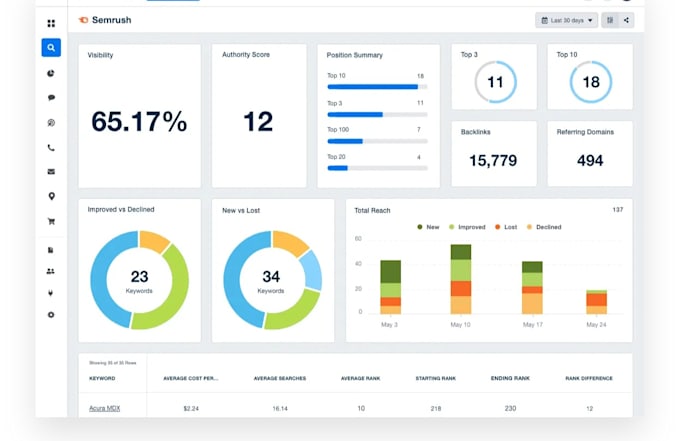Open the email envelope sidebar icon
The height and width of the screenshot is (441, 680).
click(51, 172)
